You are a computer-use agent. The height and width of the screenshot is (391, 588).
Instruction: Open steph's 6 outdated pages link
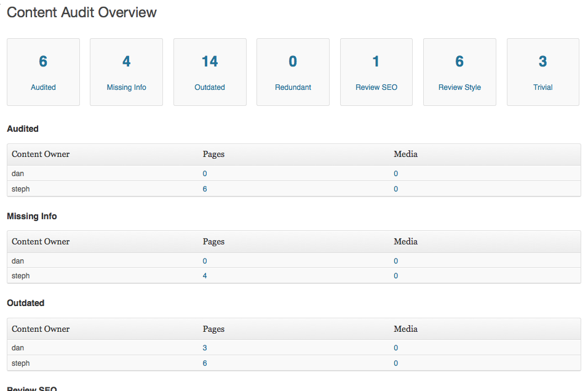pyautogui.click(x=205, y=363)
